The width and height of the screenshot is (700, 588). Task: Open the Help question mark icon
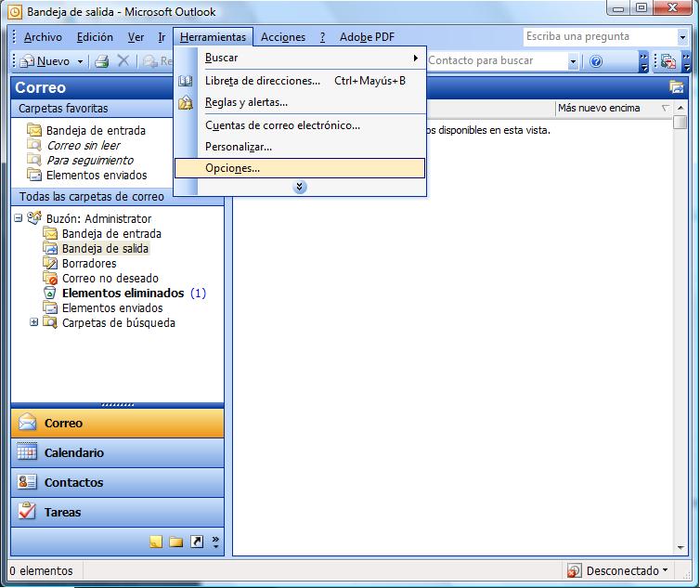pyautogui.click(x=596, y=60)
